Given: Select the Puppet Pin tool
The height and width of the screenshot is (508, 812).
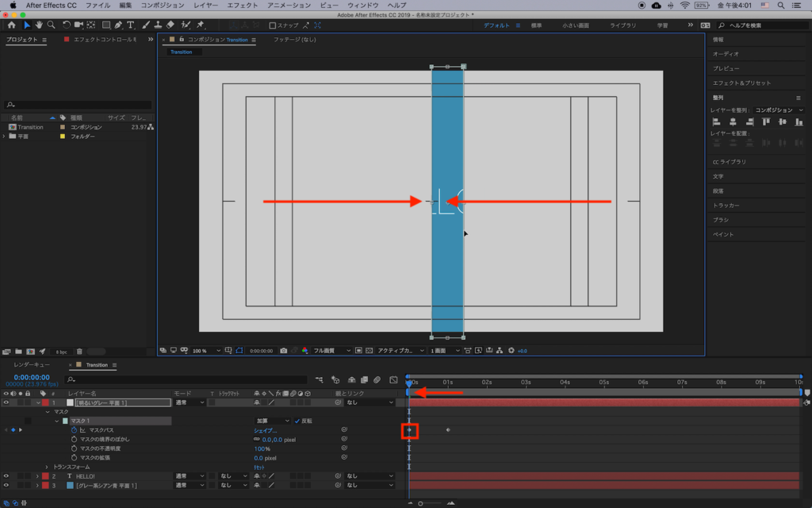Looking at the screenshot, I should pyautogui.click(x=201, y=25).
